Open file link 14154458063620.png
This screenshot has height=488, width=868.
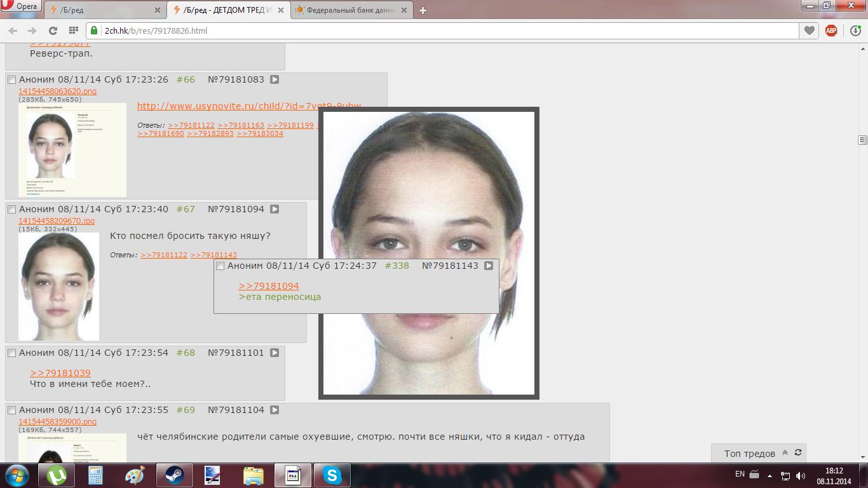57,91
